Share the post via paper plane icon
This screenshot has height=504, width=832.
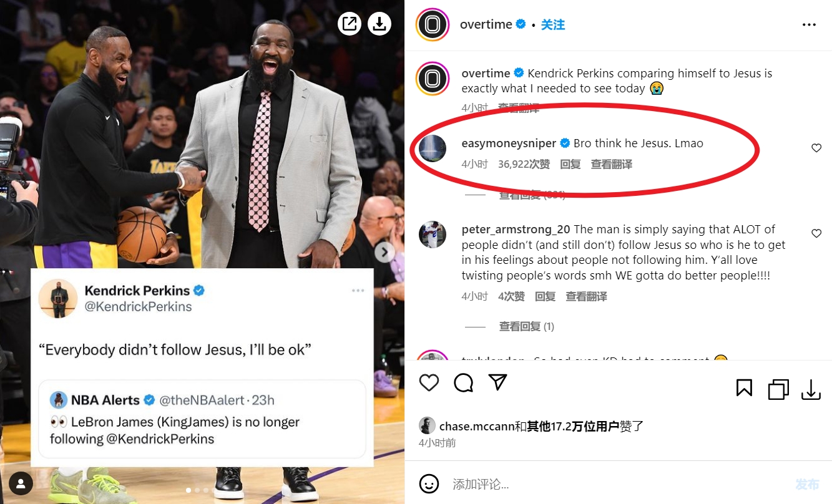coord(497,382)
